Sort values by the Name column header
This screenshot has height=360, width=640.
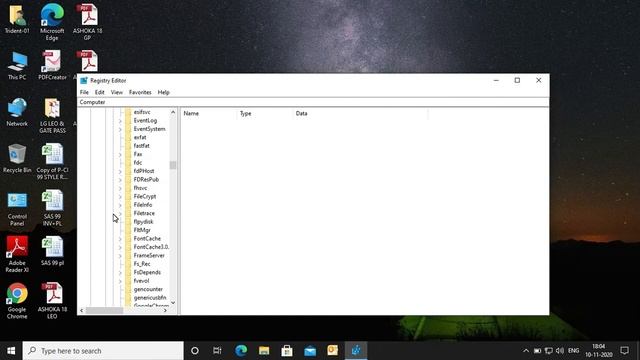(x=209, y=113)
